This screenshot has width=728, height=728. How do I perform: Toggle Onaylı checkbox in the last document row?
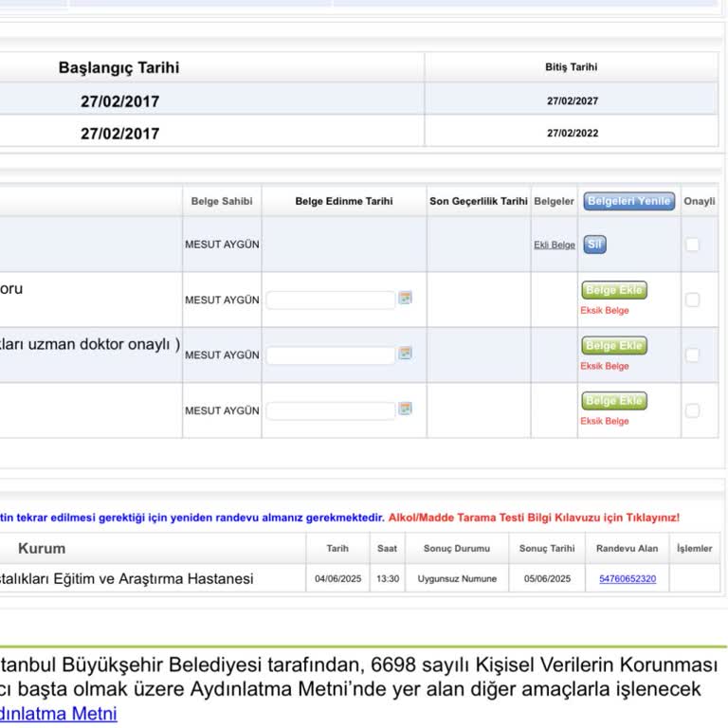[692, 410]
